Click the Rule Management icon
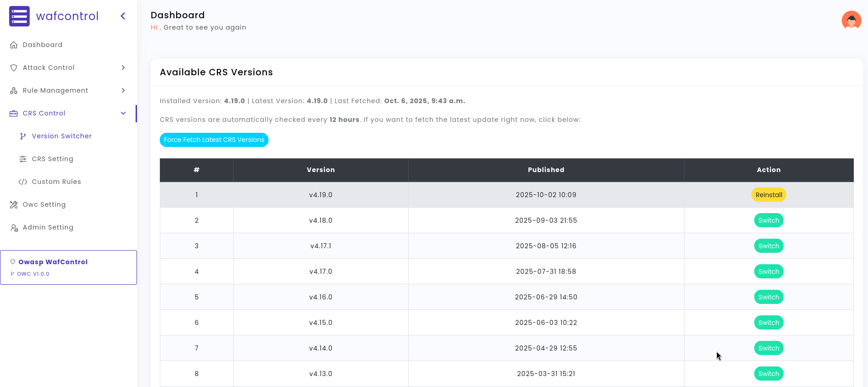The image size is (868, 387). coord(14,90)
